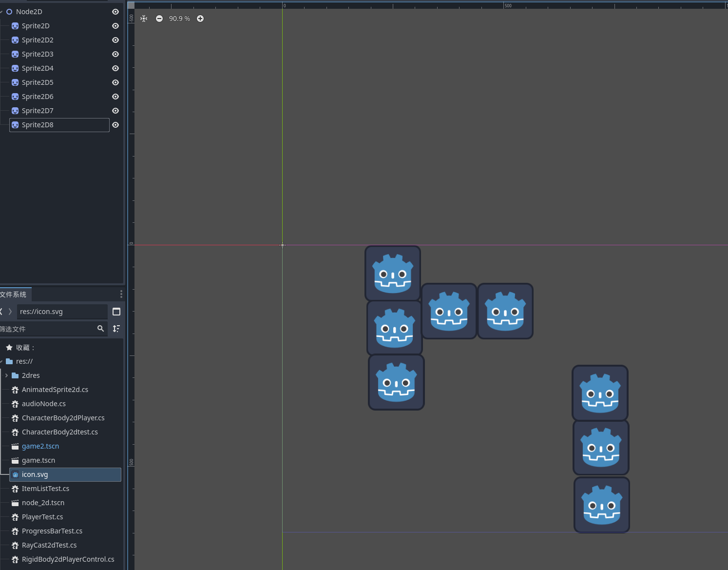Screen dimensions: 728x570
Task: Expand the 2dres folder
Action: click(6, 375)
